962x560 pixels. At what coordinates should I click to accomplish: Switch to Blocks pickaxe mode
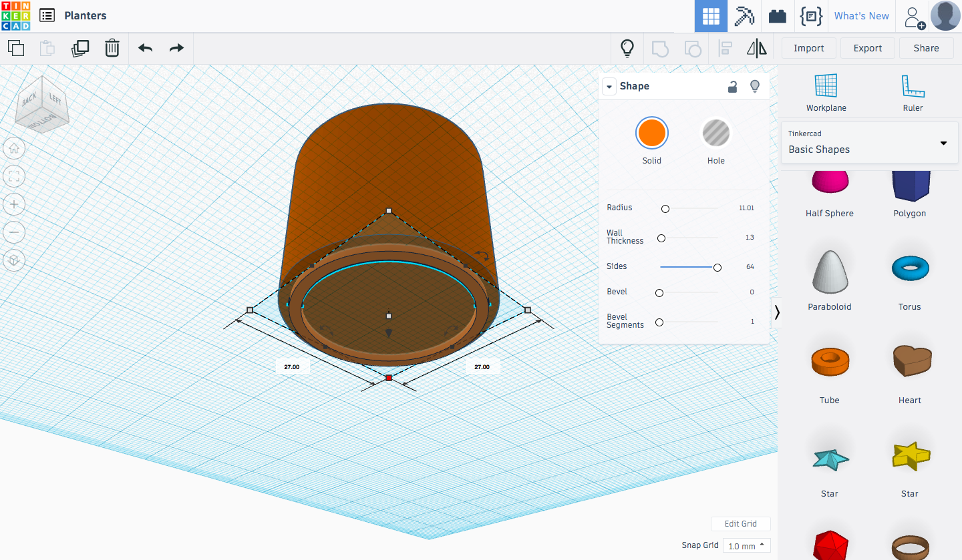coord(744,16)
